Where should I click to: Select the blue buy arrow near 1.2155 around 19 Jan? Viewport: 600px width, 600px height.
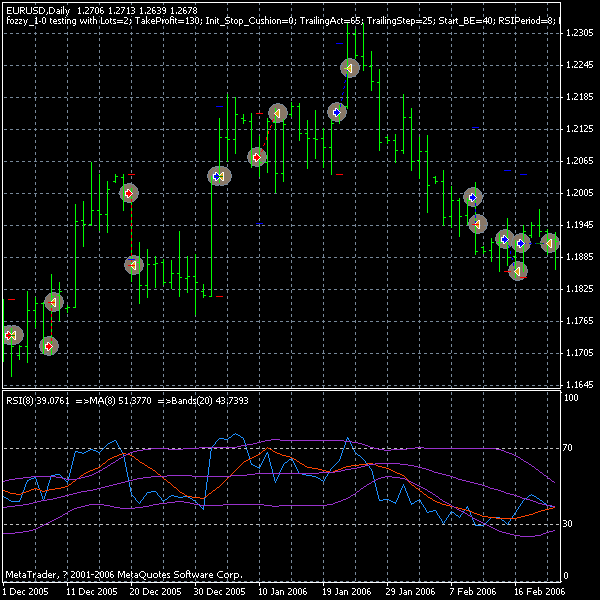(x=337, y=112)
